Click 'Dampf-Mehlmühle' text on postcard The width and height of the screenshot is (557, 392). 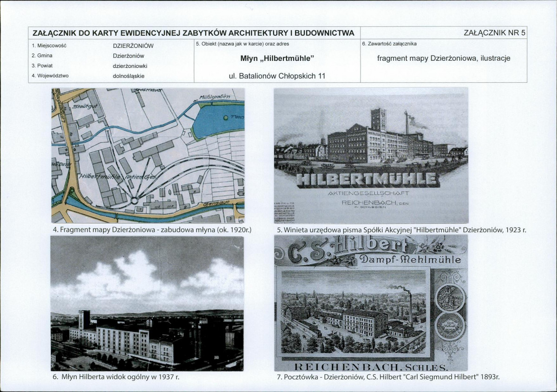click(x=410, y=260)
